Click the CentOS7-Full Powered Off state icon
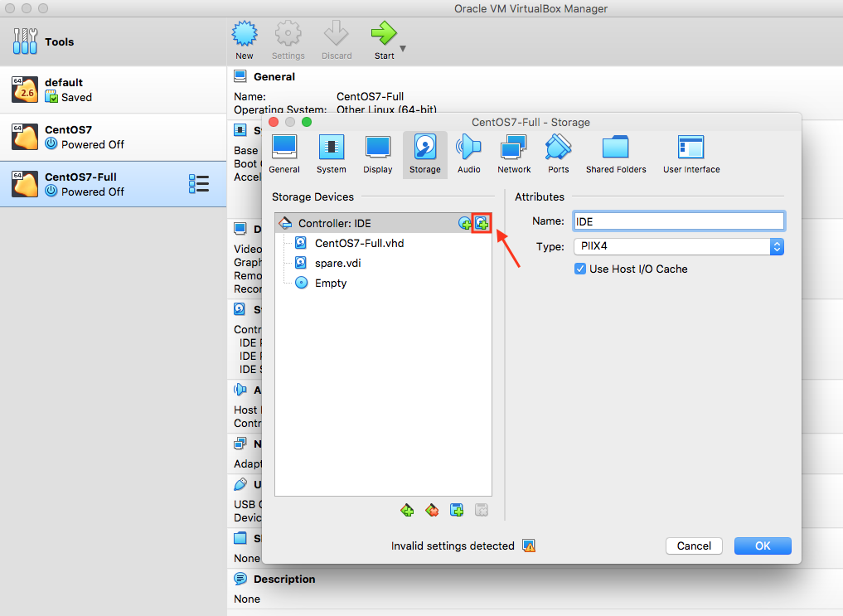Screen dimensions: 843x616 click(51, 192)
